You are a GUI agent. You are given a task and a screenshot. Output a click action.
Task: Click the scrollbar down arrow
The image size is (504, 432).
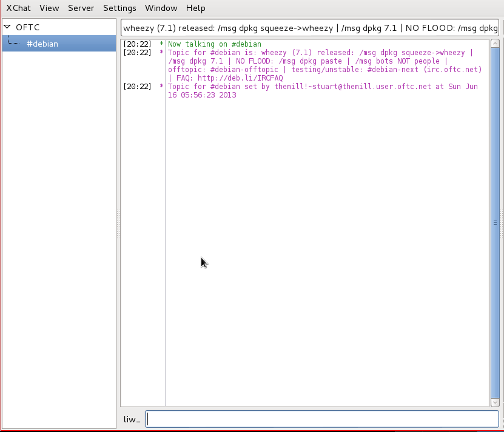495,402
